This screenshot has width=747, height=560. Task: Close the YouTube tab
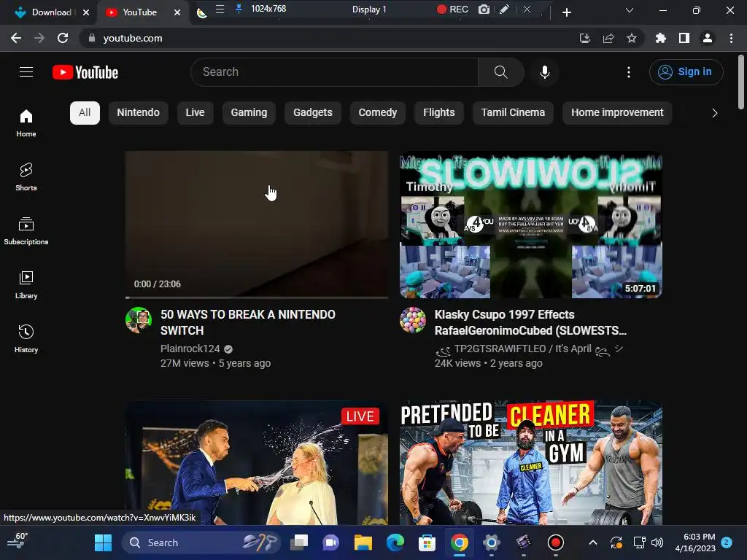[x=177, y=12]
